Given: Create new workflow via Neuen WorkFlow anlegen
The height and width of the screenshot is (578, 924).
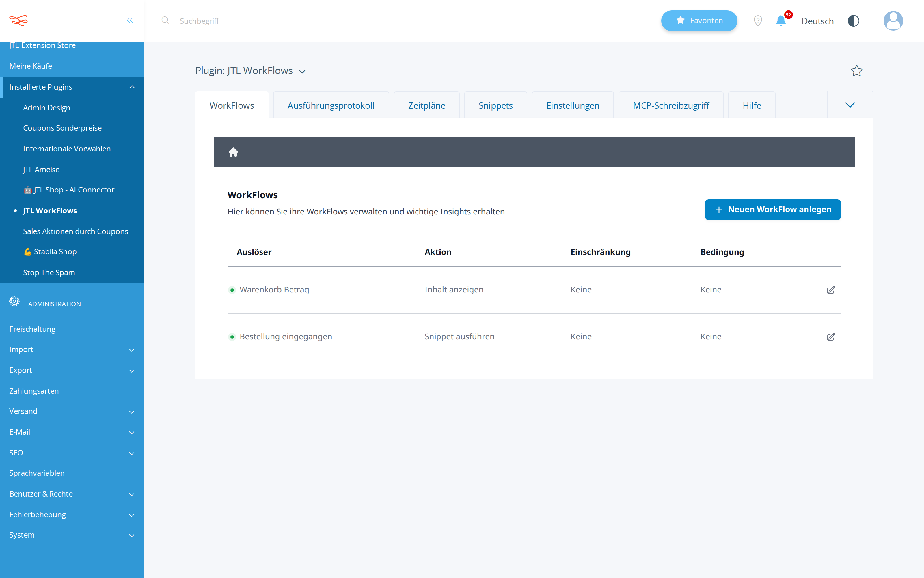Looking at the screenshot, I should pos(773,210).
